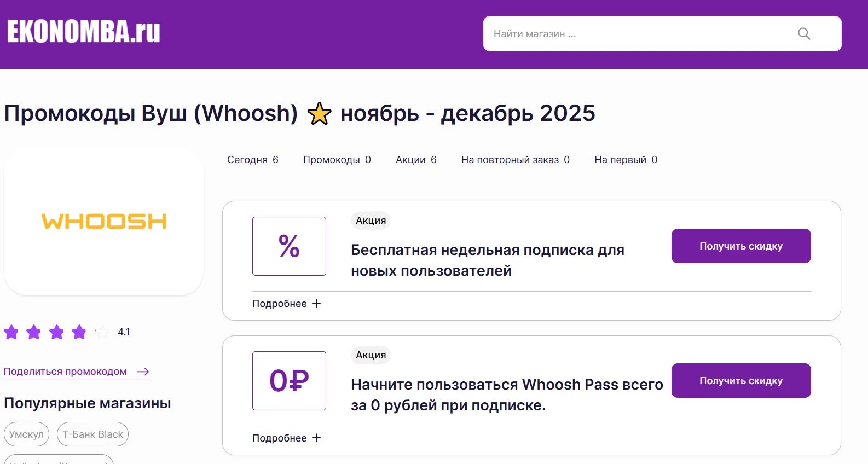Click the "Популярные магазины" heading
868x464 pixels.
tap(88, 403)
